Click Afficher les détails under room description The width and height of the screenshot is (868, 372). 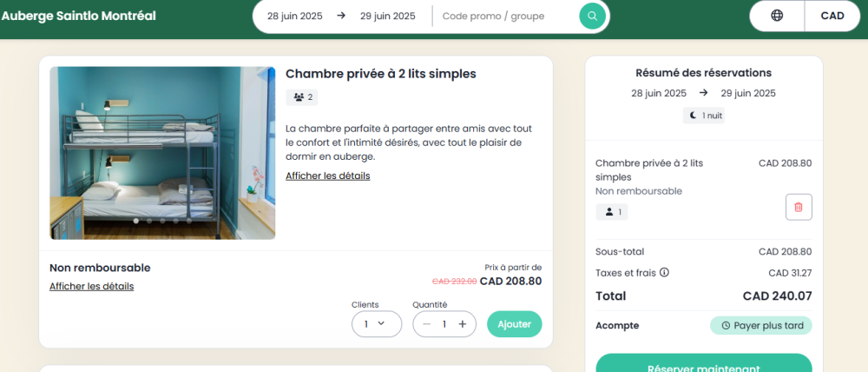pyautogui.click(x=328, y=176)
